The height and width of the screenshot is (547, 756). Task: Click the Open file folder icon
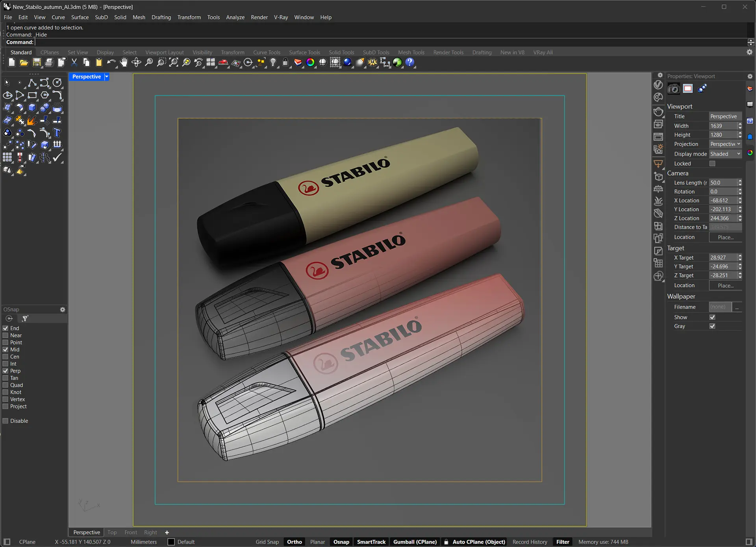(x=24, y=62)
